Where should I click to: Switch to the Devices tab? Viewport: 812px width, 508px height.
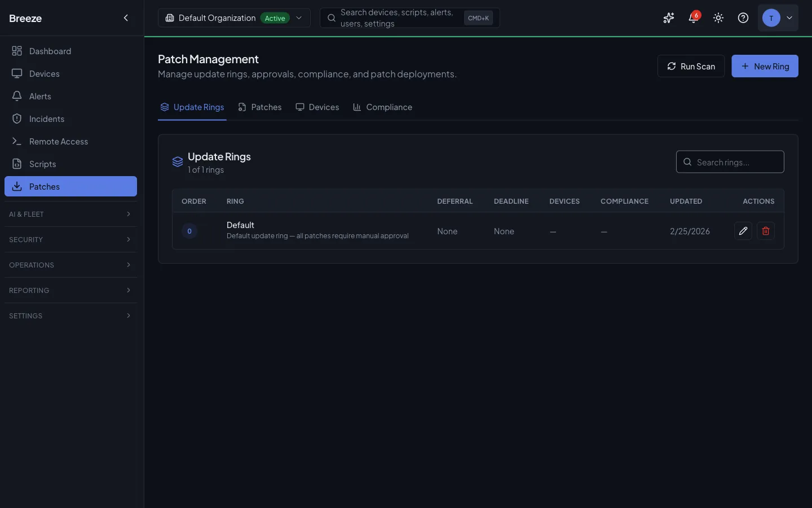(317, 107)
